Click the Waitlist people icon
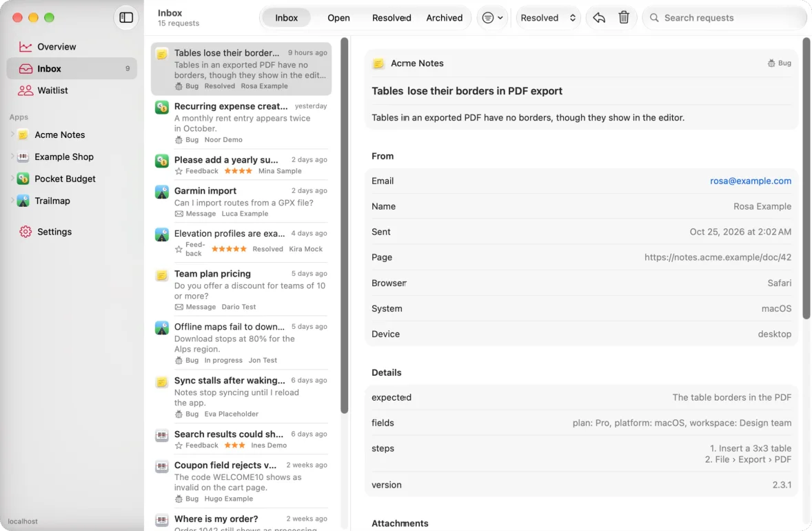The width and height of the screenshot is (812, 531). 26,90
